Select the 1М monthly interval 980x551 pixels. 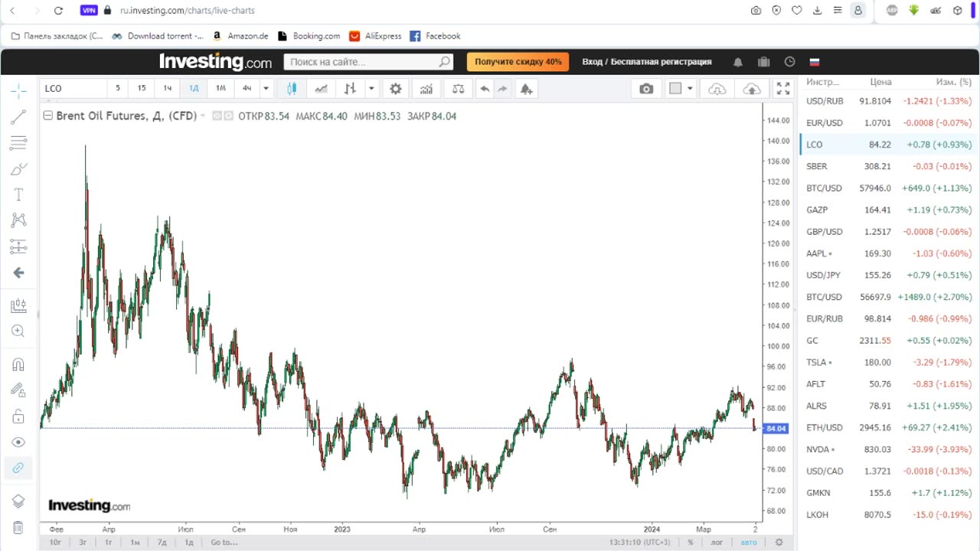point(220,89)
